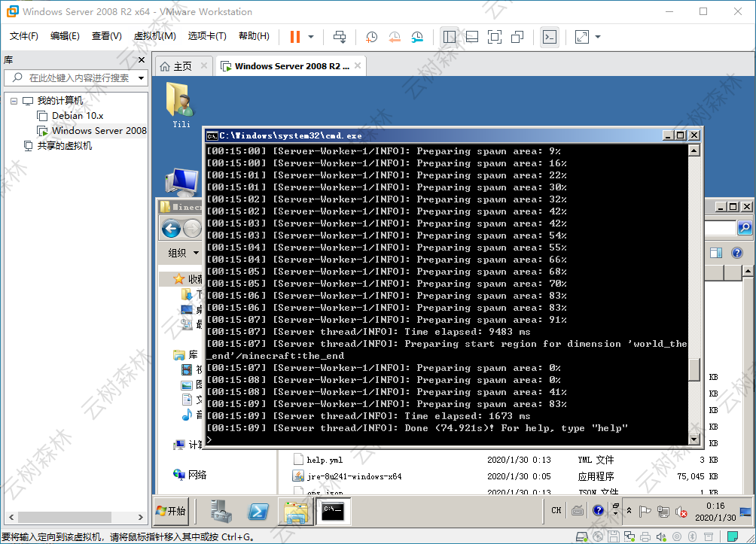Revert to the previous snapshot
The height and width of the screenshot is (544, 756).
click(395, 37)
